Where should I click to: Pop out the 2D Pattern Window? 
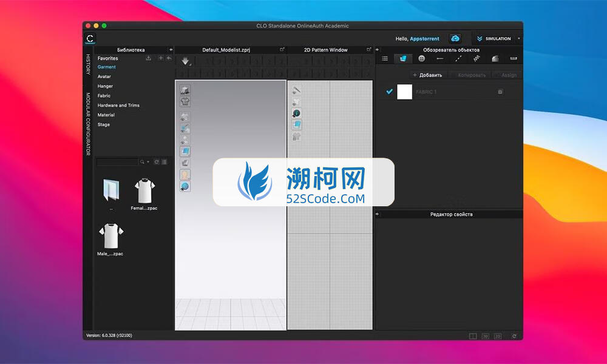tap(369, 50)
